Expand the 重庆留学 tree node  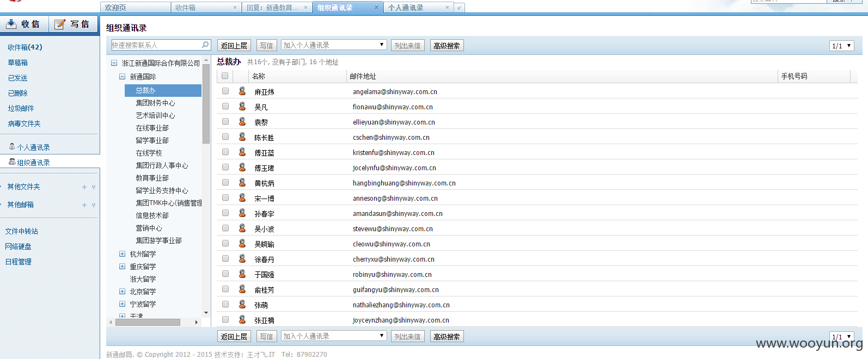(x=123, y=267)
